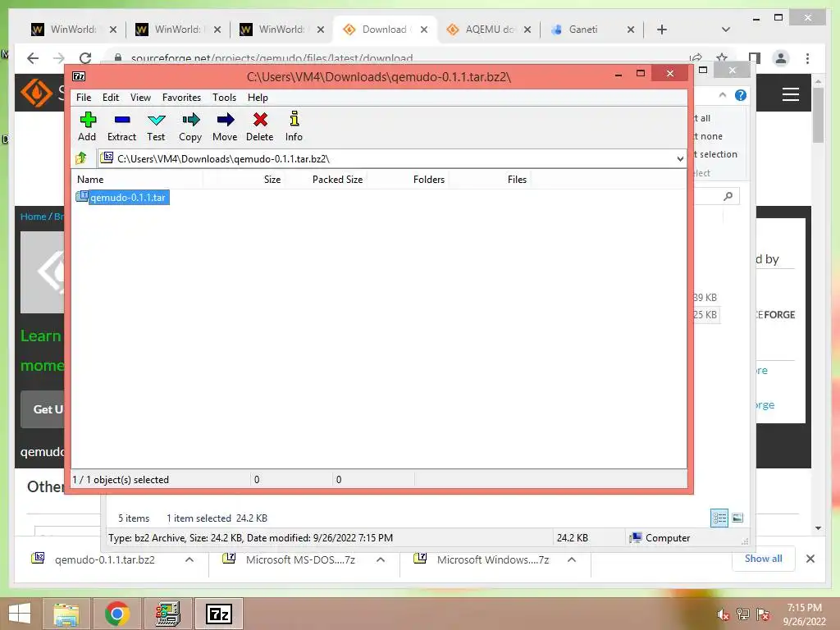Select the Move toolbar icon
The width and height of the screenshot is (840, 630).
225,126
